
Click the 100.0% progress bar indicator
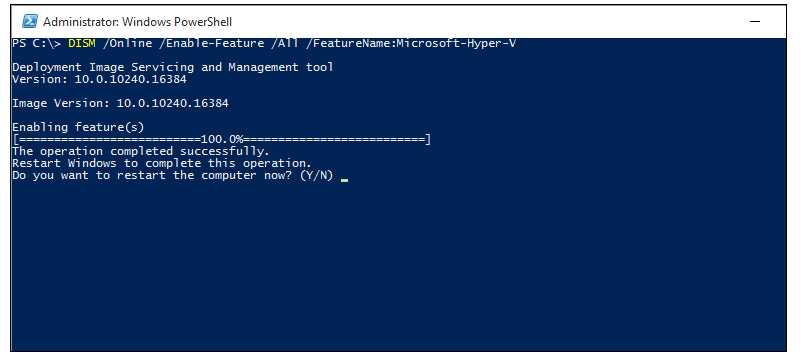[221, 140]
